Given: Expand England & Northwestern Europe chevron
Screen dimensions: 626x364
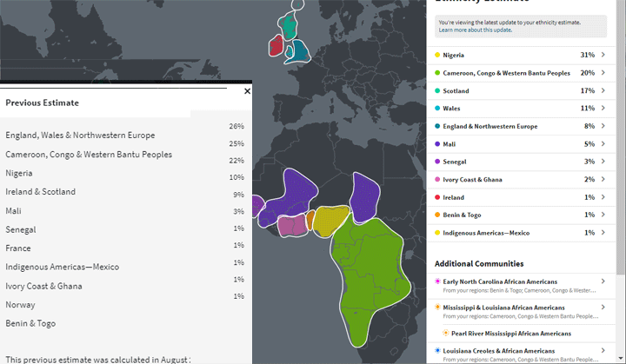Looking at the screenshot, I should pos(603,126).
